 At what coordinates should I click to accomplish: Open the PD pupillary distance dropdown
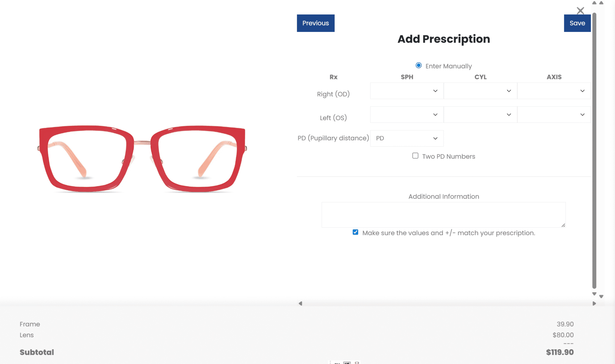click(407, 138)
